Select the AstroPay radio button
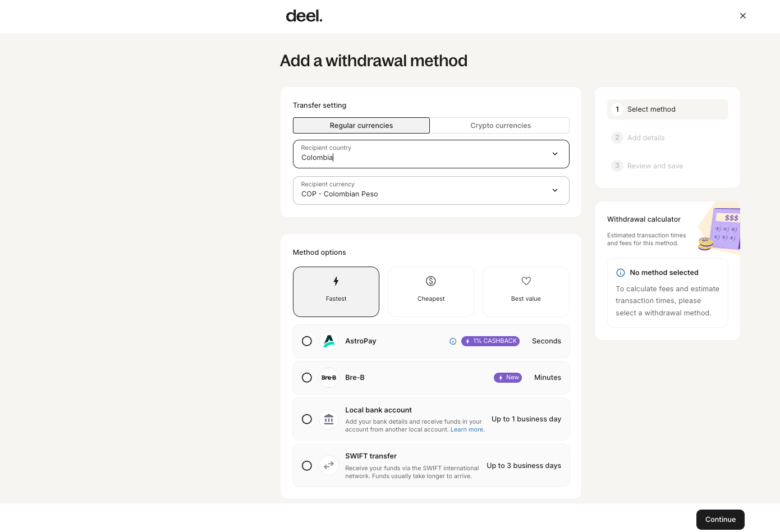780x532 pixels. (x=307, y=341)
